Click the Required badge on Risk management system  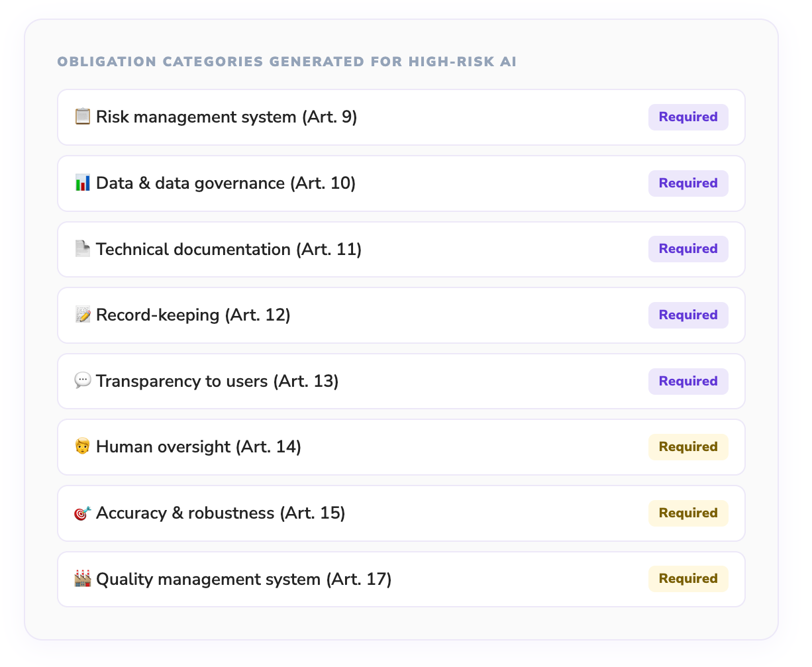(x=687, y=117)
